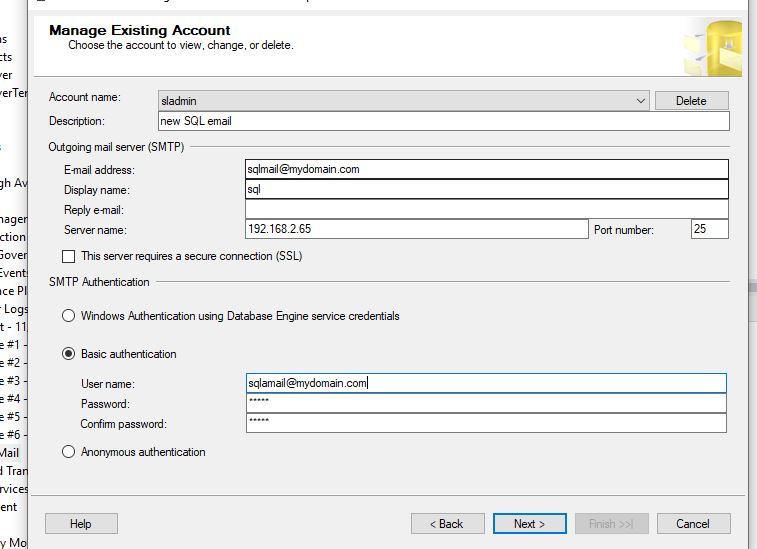Click the Password input field
Viewport: 757px width, 549px height.
pyautogui.click(x=486, y=403)
